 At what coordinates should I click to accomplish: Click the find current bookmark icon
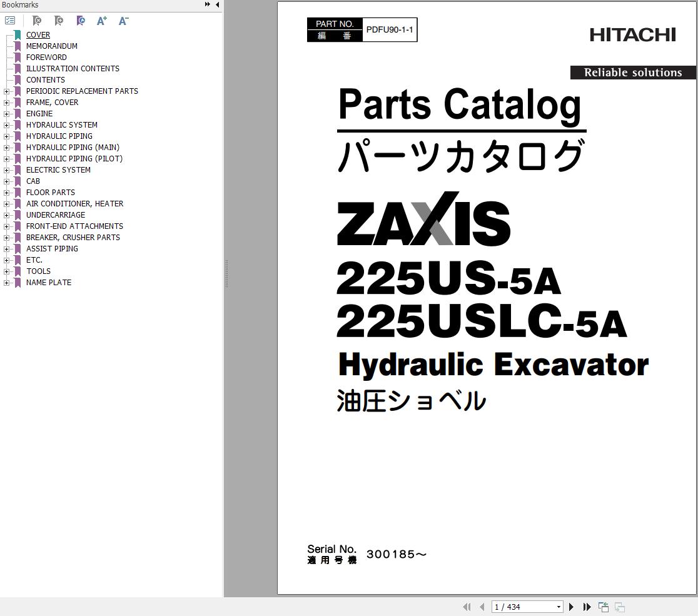80,21
